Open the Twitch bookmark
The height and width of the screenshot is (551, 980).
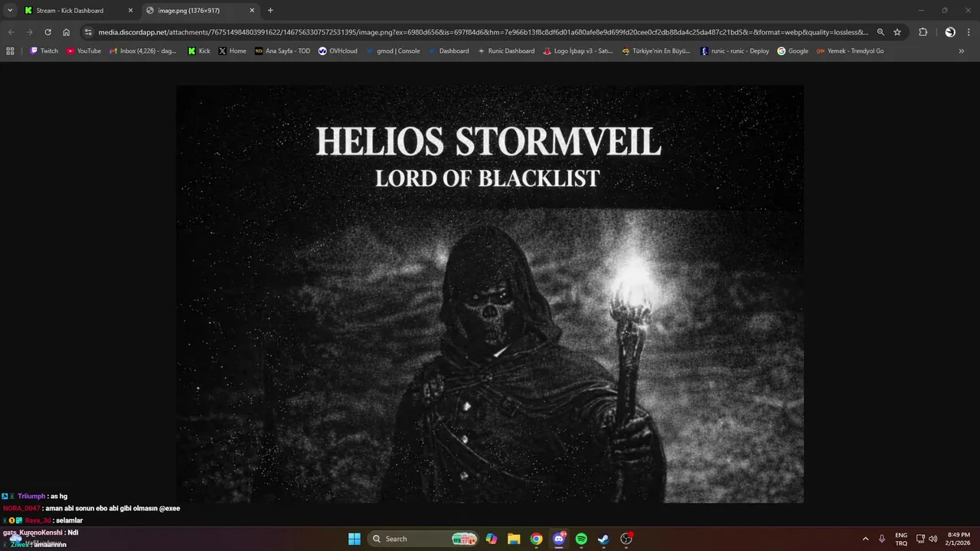coord(44,51)
